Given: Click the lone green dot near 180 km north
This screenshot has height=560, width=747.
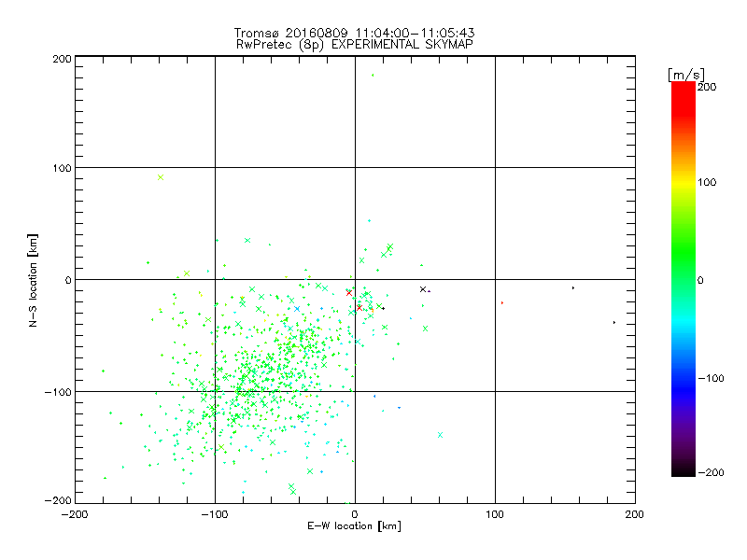Looking at the screenshot, I should tap(373, 76).
